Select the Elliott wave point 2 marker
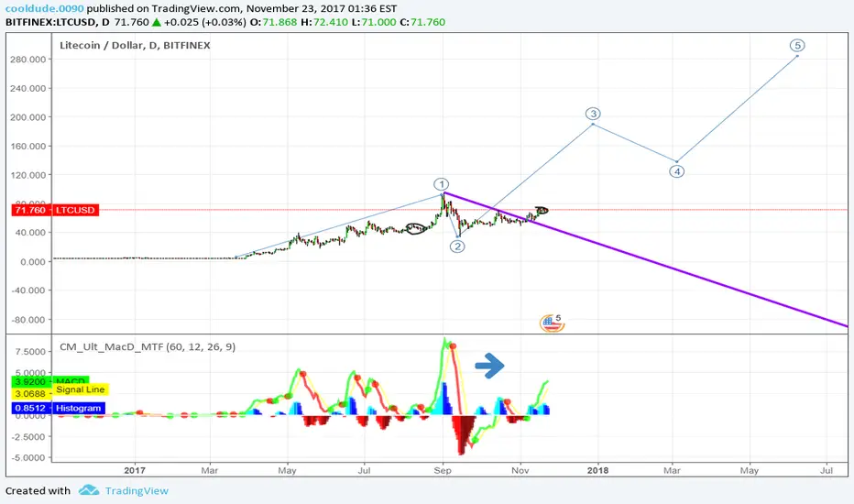Viewport: 854px width, 504px height. [457, 247]
